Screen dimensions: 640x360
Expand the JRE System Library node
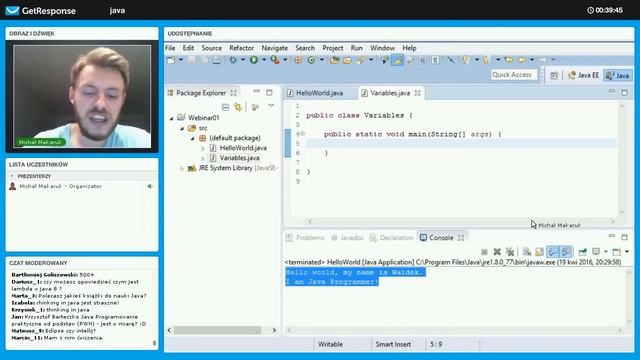182,168
